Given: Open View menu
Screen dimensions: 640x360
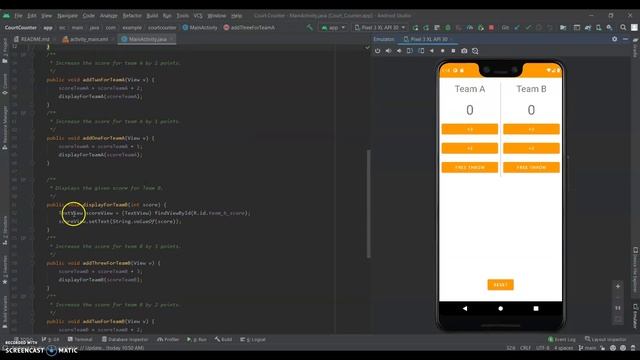Looking at the screenshot, I should click(47, 16).
